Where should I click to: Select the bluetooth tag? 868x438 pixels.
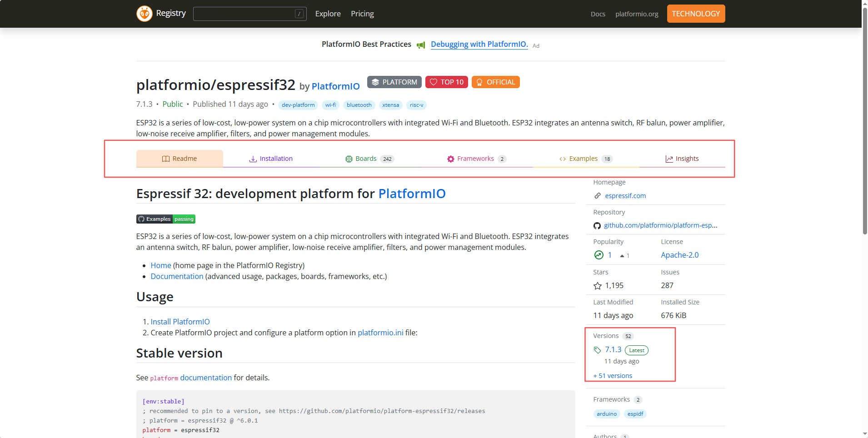click(x=359, y=105)
